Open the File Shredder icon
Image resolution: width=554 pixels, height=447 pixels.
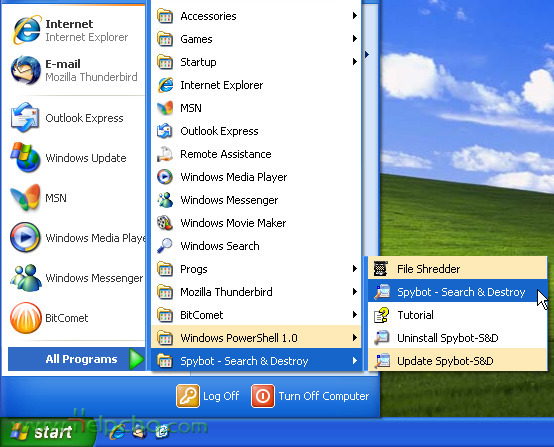[381, 269]
